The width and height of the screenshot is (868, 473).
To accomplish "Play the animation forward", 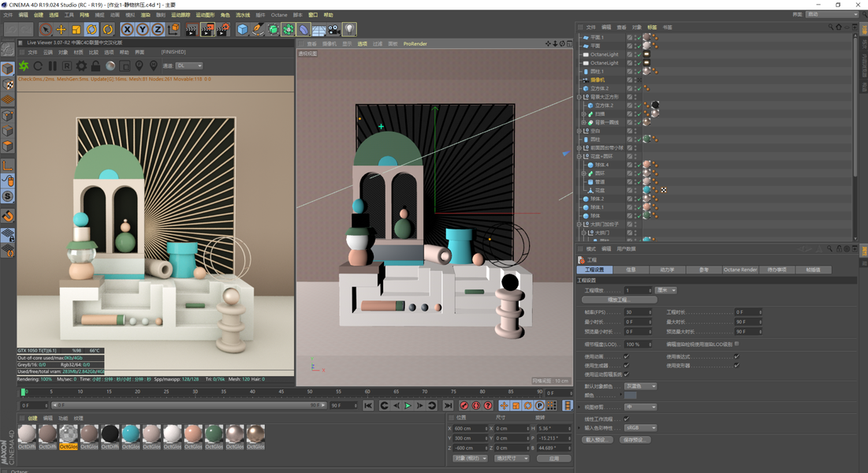I will [408, 406].
